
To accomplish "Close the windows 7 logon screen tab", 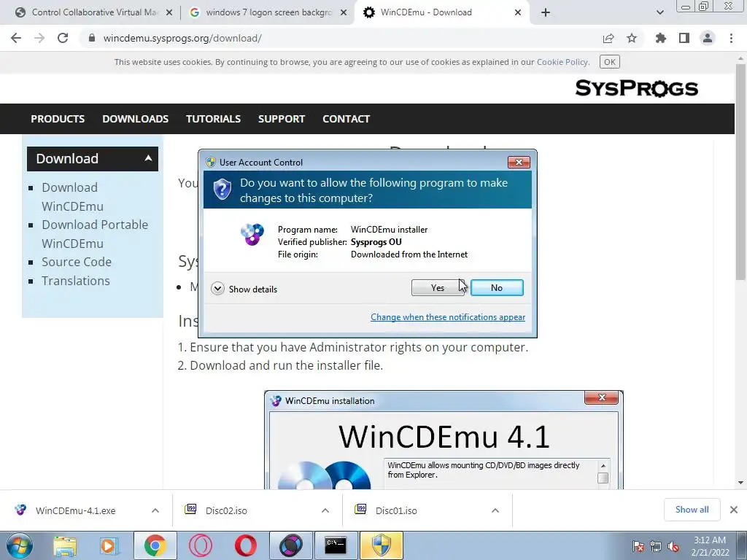I will point(343,12).
